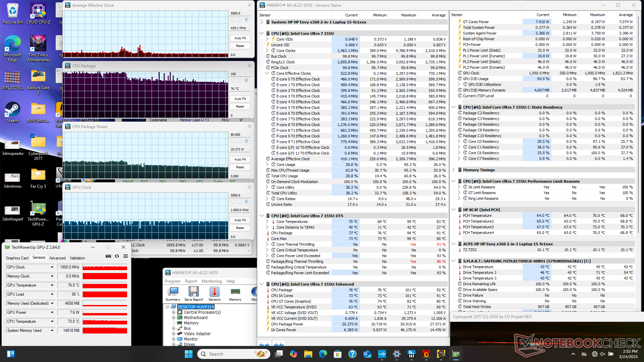Select the Baldurs Gate 3 desktop folder

38,83
